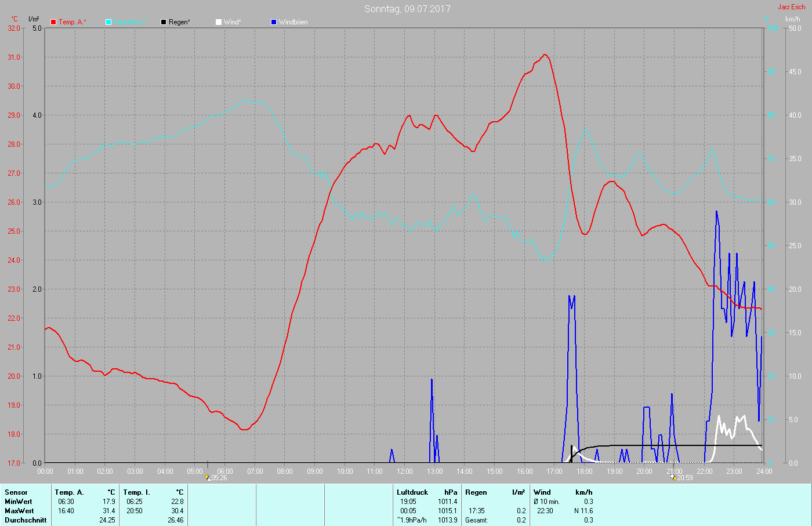Image resolution: width=812 pixels, height=526 pixels.
Task: Click the 'Ø 10 min.' wind label
Action: tap(546, 502)
